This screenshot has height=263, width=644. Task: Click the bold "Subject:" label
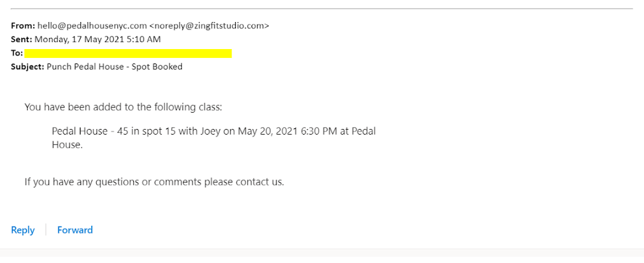pyautogui.click(x=28, y=67)
